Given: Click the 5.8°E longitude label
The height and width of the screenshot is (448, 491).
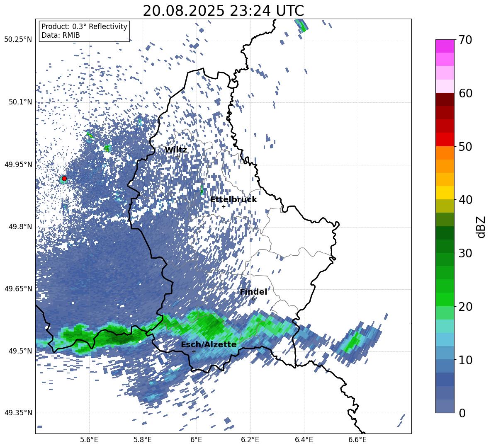Looking at the screenshot, I should pos(143,440).
